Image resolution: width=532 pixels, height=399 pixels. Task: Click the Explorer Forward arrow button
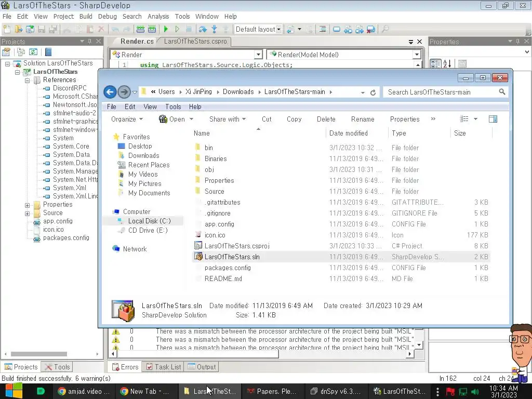point(124,92)
